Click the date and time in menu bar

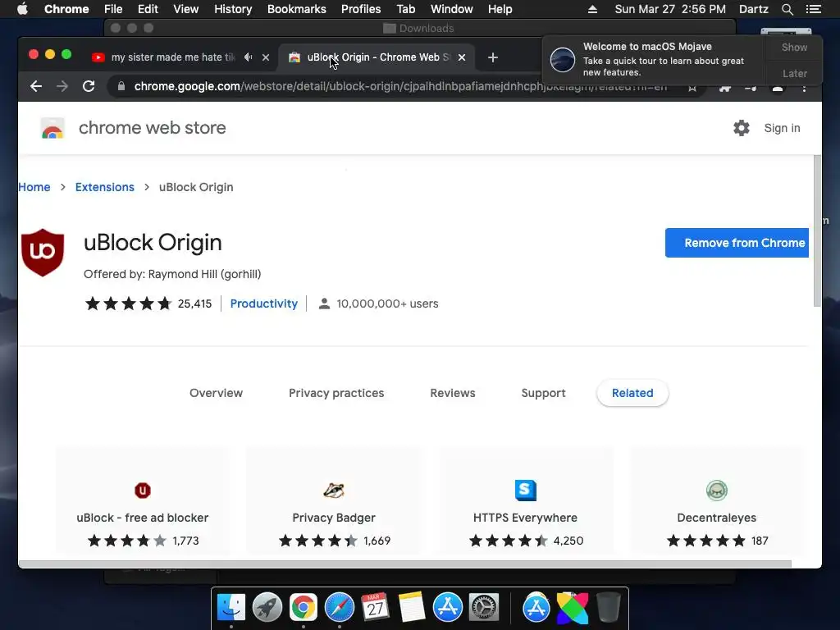click(670, 9)
